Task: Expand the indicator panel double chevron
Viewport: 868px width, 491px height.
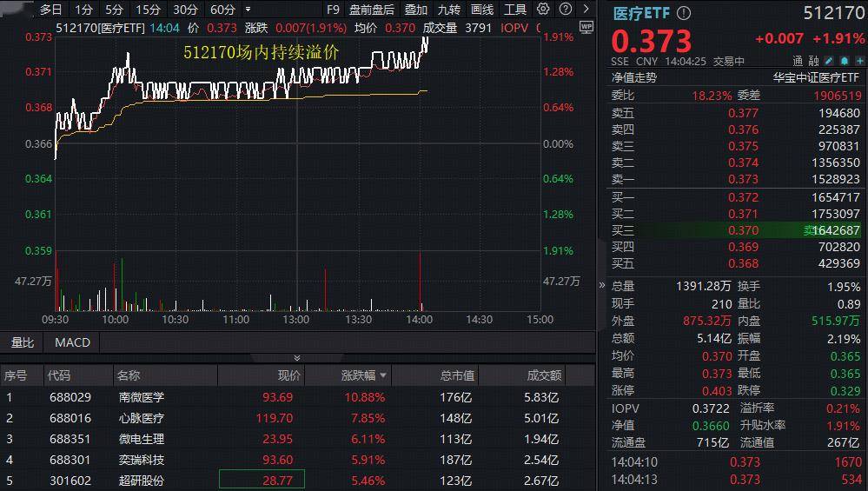Action: (x=296, y=357)
